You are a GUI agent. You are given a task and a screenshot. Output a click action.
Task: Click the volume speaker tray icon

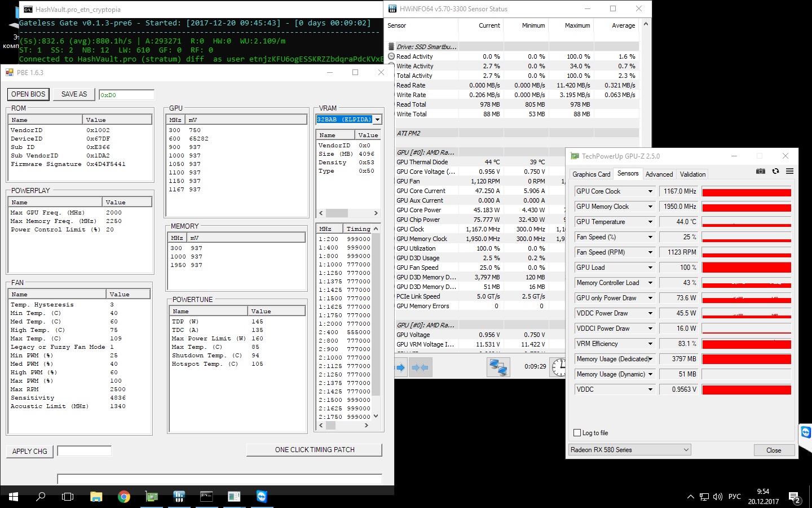[x=718, y=497]
